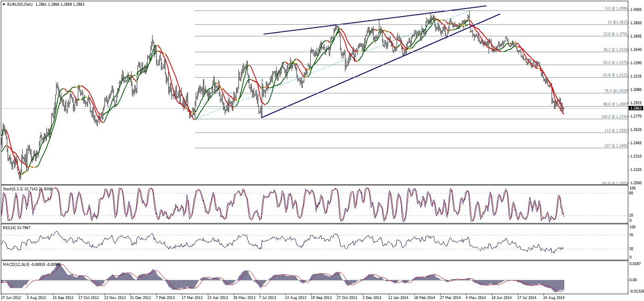Click the 10 Sep 2012 date label
This screenshot has width=644, height=301.
63,298
